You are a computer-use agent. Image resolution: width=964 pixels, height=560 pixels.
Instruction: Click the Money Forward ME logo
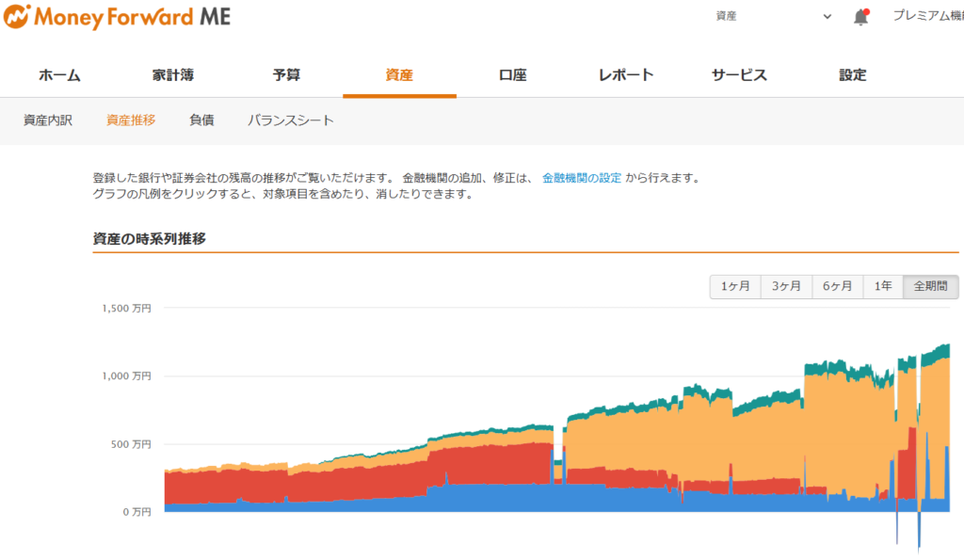point(118,17)
